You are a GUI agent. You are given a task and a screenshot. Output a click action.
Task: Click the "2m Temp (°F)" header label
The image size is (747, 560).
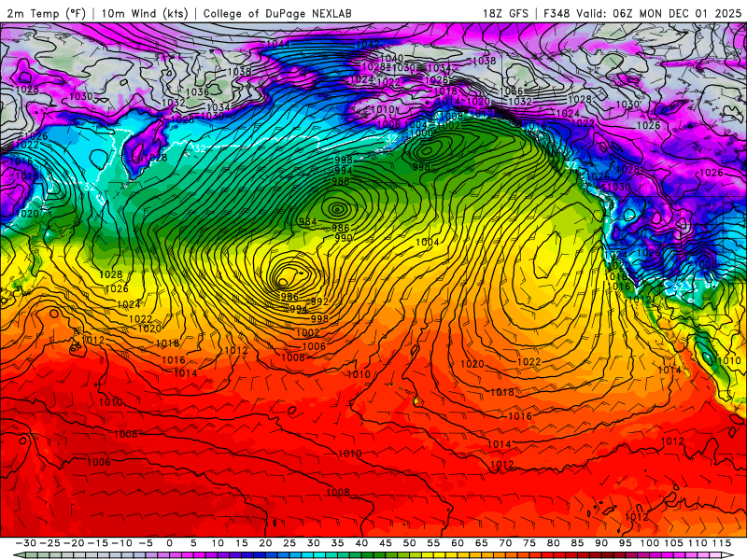pyautogui.click(x=46, y=13)
